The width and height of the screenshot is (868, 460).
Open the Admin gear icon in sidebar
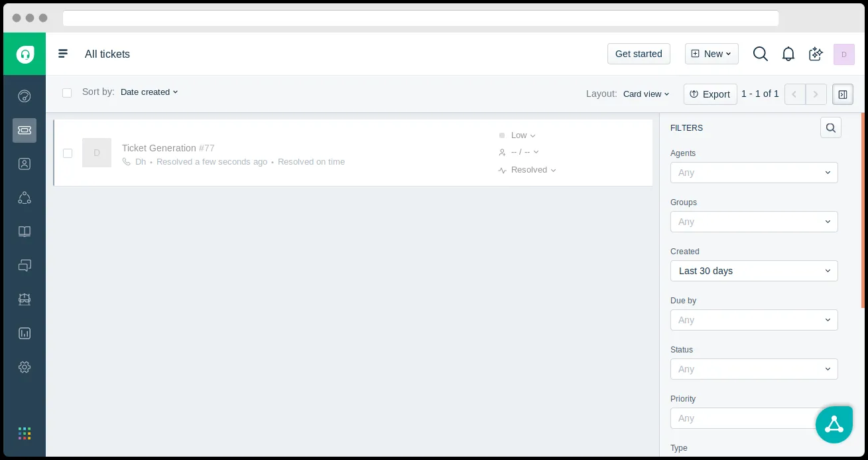click(25, 367)
